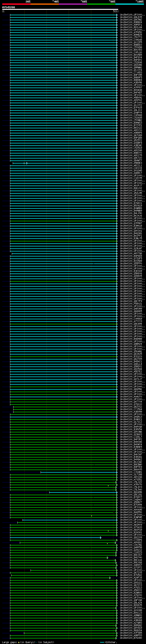Select subject label UniRef100_A9V495

[131, 510]
